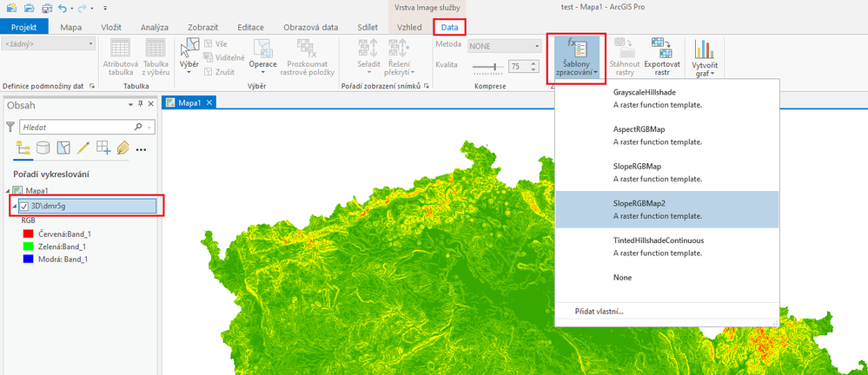Select the List by Data Source cylinder icon

[x=43, y=148]
